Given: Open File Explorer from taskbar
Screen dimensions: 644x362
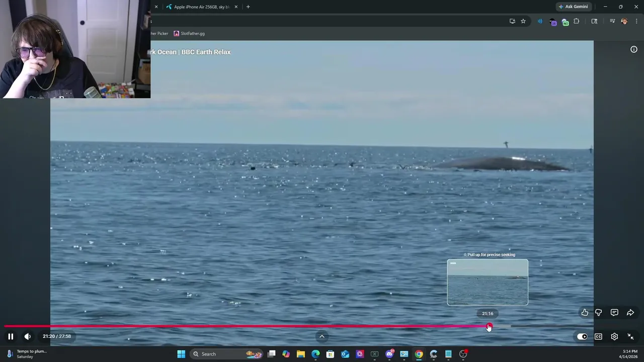Looking at the screenshot, I should [x=301, y=354].
